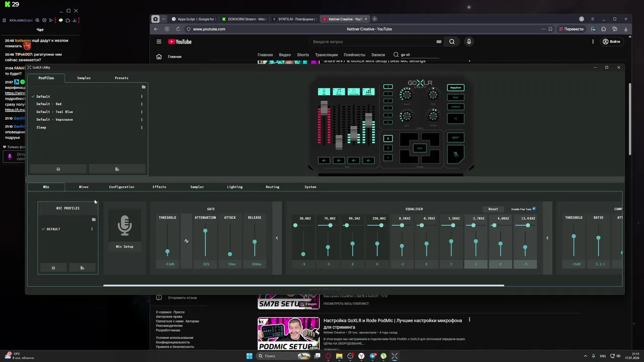Switch to the Presets tab in top panel
The image size is (644, 362).
121,78
